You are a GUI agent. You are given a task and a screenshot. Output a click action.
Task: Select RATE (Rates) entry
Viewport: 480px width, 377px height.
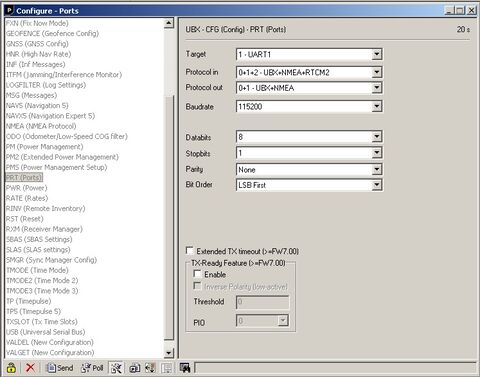(27, 199)
